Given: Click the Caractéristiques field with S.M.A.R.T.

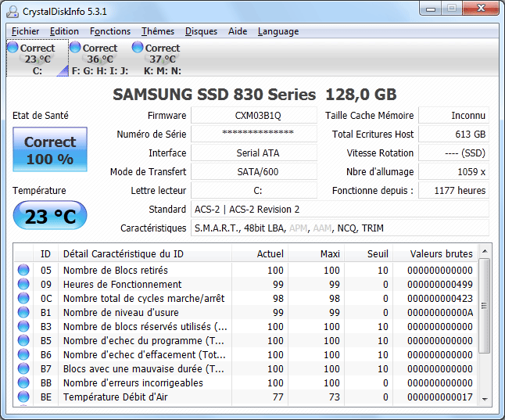Looking at the screenshot, I should pos(340,228).
